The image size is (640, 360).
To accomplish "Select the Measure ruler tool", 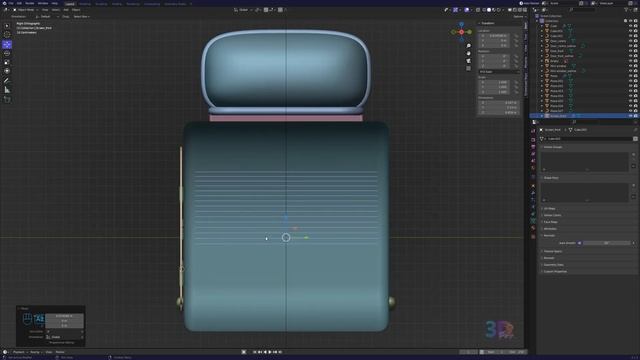I will pos(7,90).
